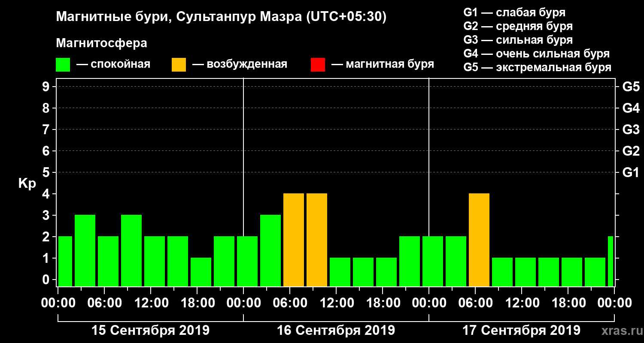Click the '— спокойная' legend label
This screenshot has height=343, width=644.
pos(113,64)
